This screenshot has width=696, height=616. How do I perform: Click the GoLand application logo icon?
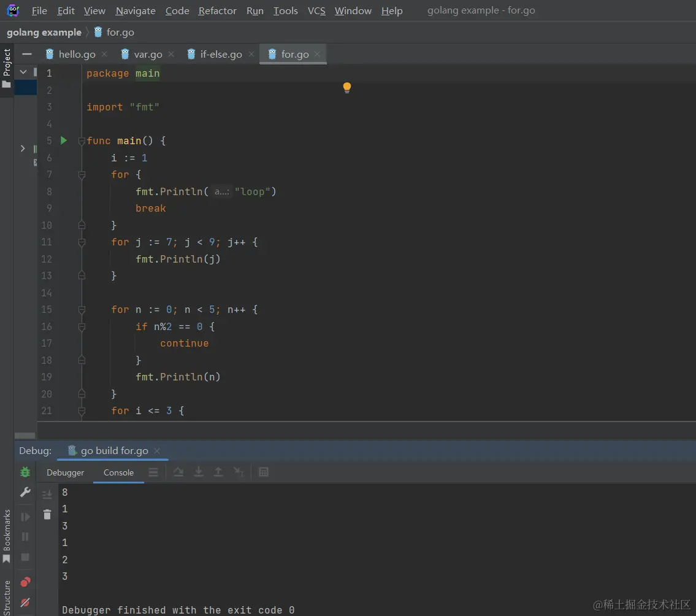coord(13,10)
